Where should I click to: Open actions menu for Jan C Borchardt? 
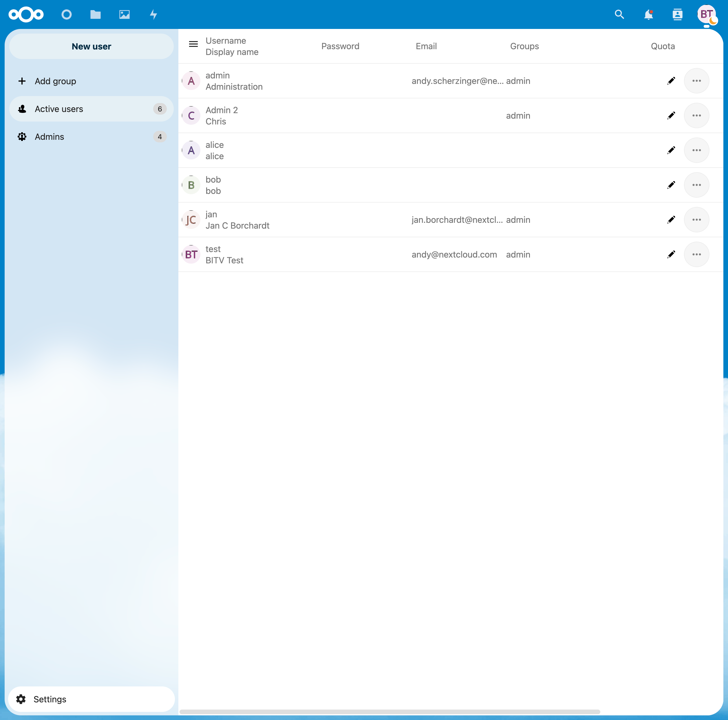pyautogui.click(x=696, y=220)
